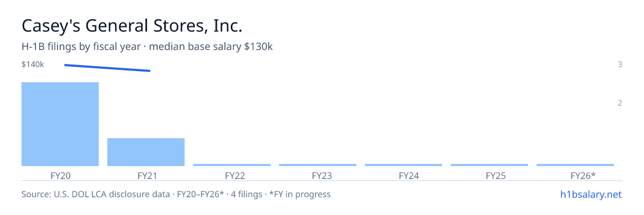
Task: Click the FY21 filings bar
Action: 146,152
